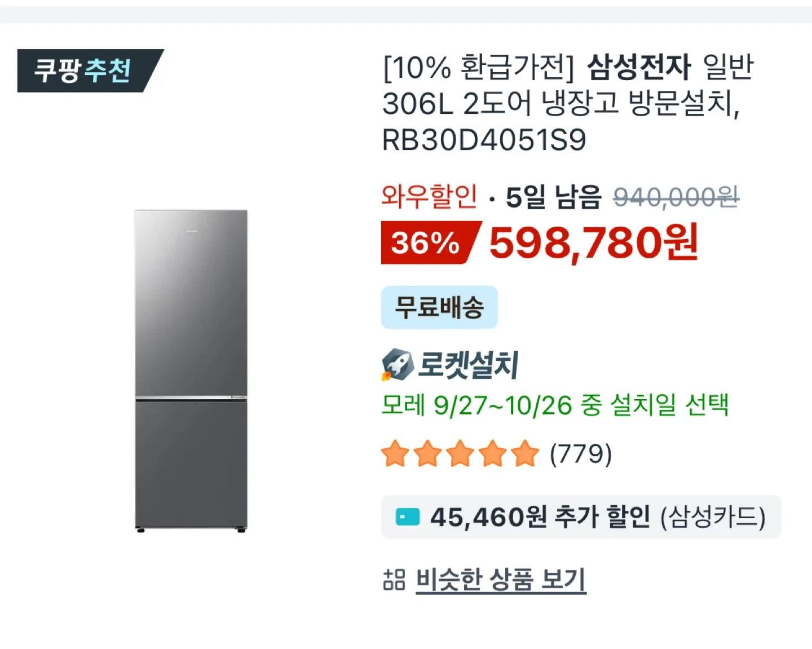Select the Samsung card discount icon
This screenshot has width=812, height=649.
[407, 516]
